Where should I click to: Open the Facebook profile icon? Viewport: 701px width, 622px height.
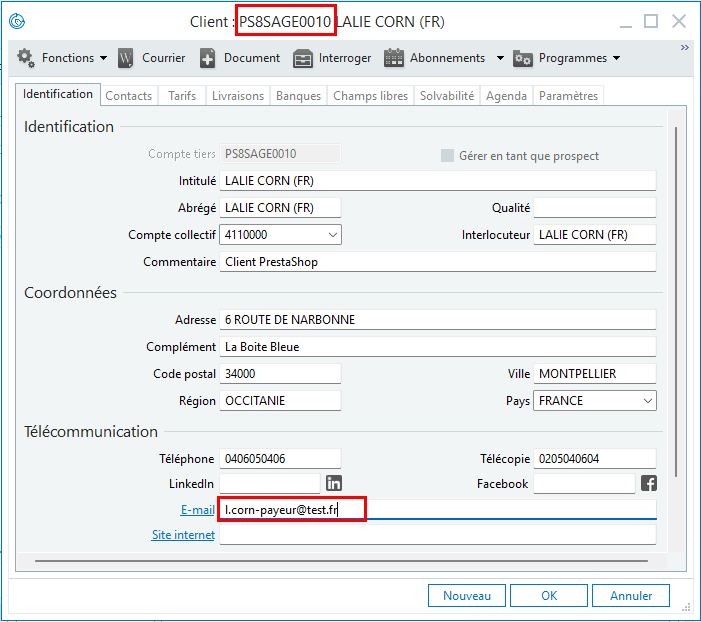click(x=648, y=484)
